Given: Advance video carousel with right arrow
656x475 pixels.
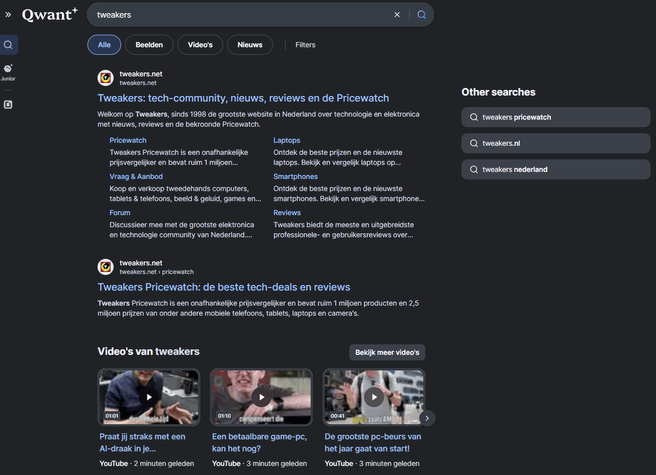Looking at the screenshot, I should click(x=427, y=418).
